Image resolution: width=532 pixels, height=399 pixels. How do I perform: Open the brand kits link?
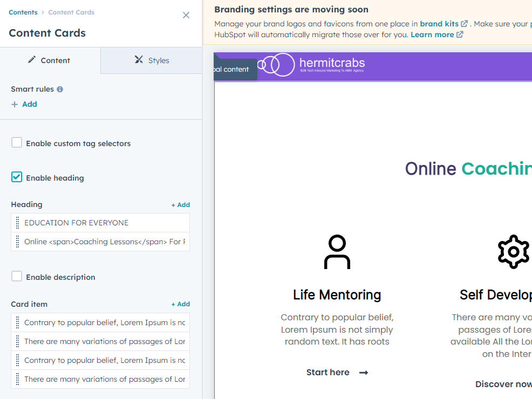pyautogui.click(x=439, y=24)
